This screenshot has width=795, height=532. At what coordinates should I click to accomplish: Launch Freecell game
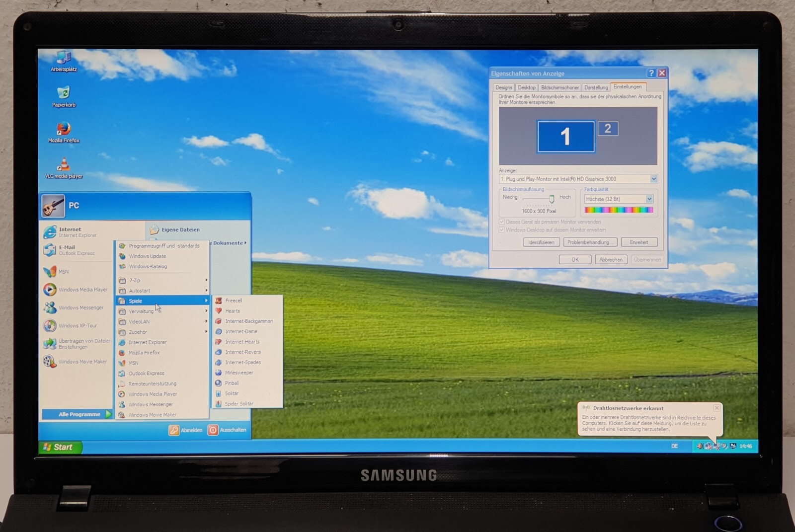pyautogui.click(x=247, y=301)
